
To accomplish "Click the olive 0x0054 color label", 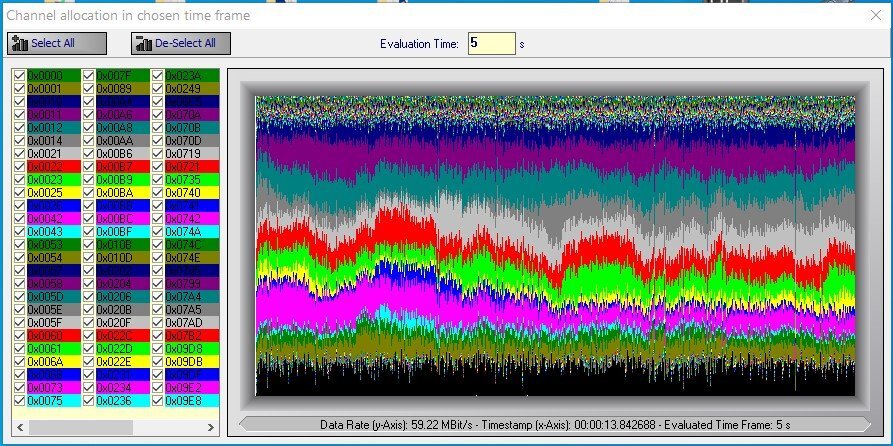I will (54, 257).
